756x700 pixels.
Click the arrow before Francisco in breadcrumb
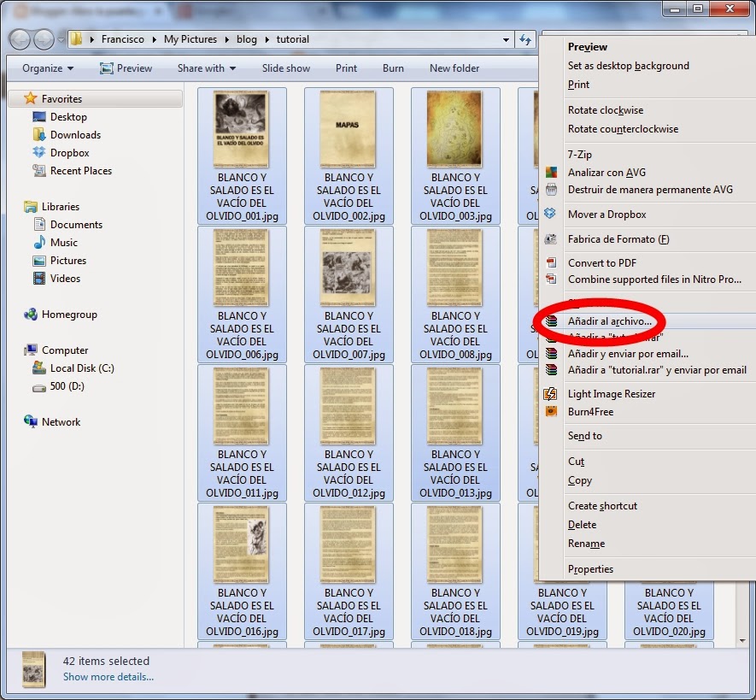point(91,39)
